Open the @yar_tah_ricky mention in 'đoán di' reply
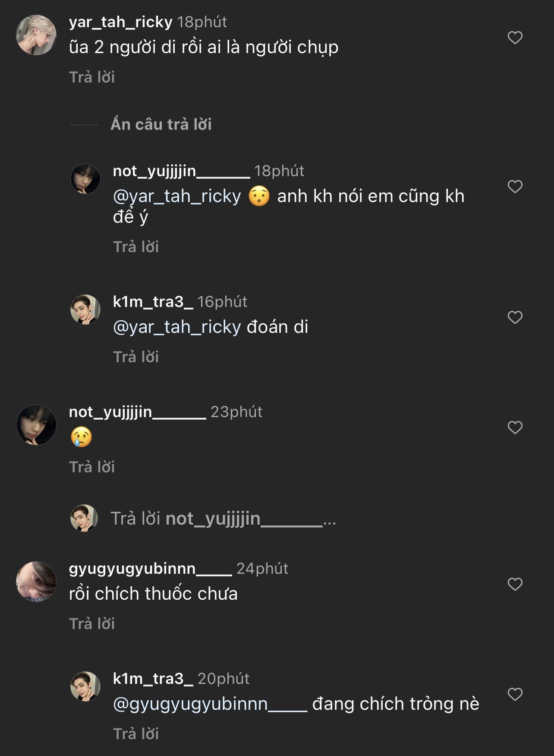This screenshot has width=554, height=756. pyautogui.click(x=177, y=327)
